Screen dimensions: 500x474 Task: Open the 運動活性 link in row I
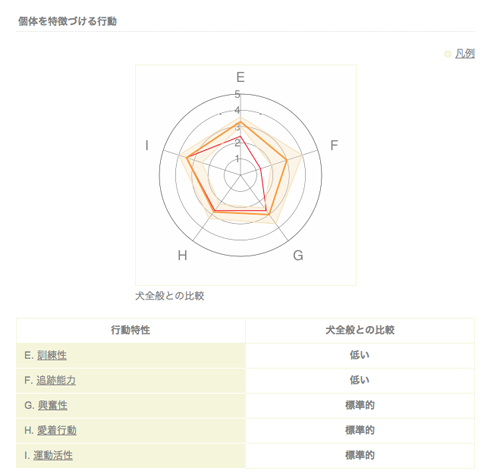click(53, 455)
